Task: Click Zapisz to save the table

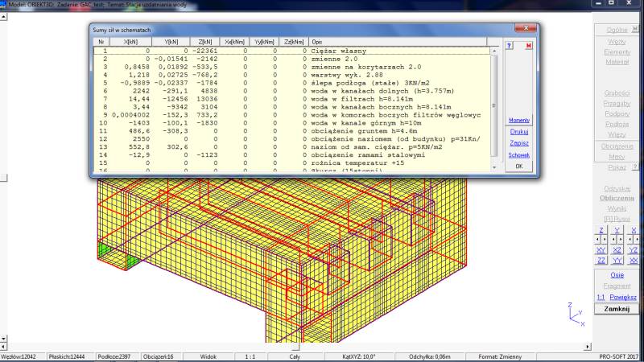Action: 519,143
